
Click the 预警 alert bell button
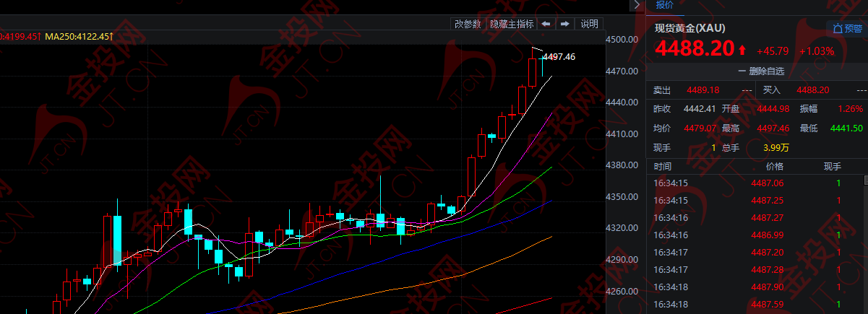(x=847, y=29)
